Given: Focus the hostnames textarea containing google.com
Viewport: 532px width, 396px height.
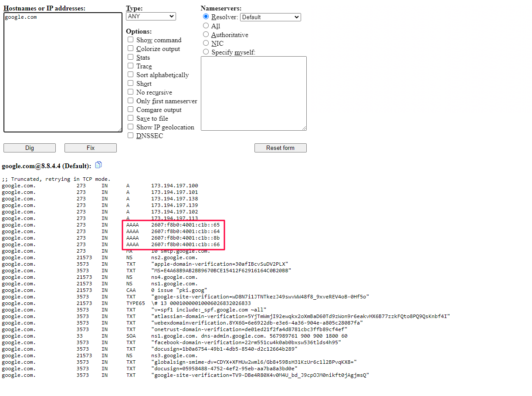Looking at the screenshot, I should (x=63, y=72).
